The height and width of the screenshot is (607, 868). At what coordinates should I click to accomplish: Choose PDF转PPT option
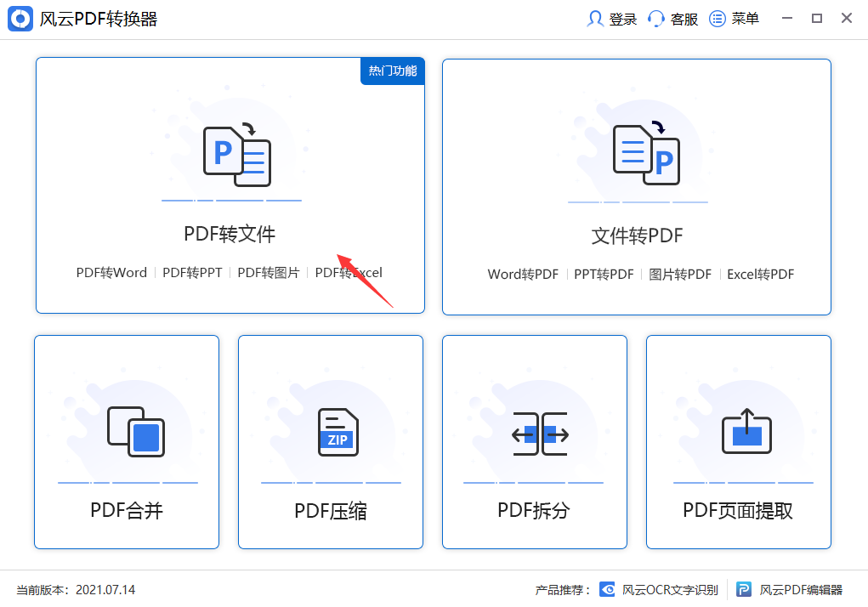192,273
